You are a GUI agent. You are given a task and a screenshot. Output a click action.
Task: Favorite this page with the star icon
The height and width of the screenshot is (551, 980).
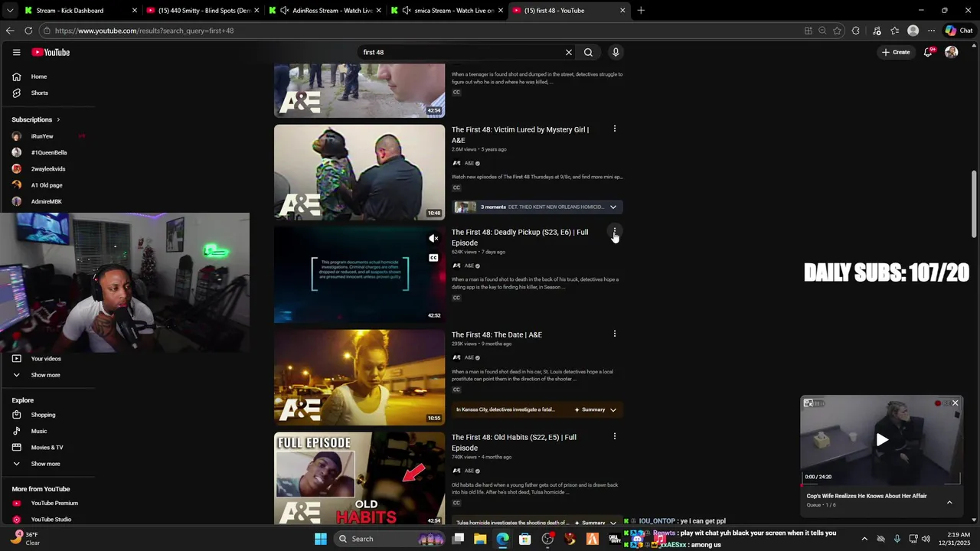837,31
